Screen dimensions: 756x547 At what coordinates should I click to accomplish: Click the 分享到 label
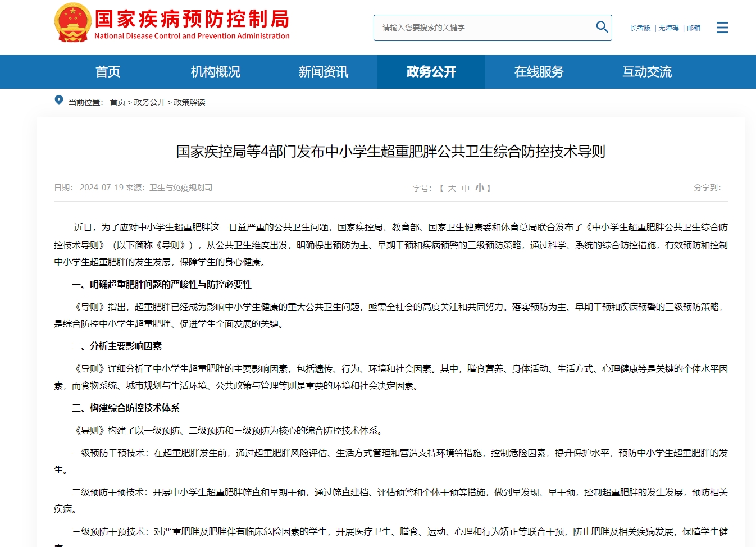(707, 188)
